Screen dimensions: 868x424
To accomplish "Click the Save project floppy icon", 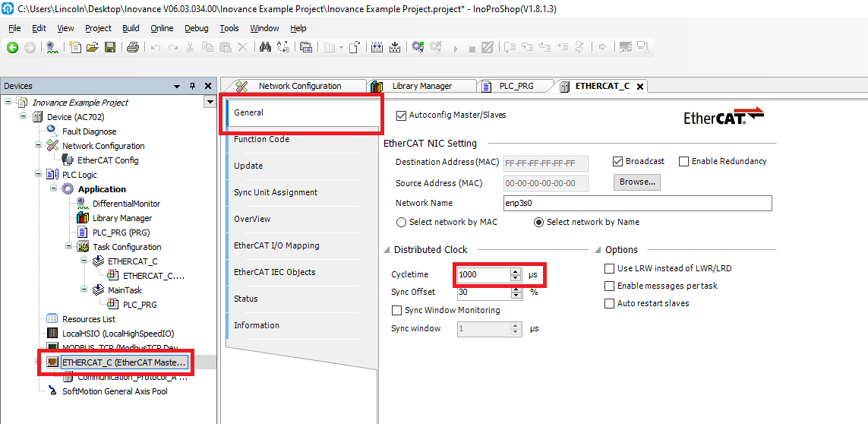I will coord(110,47).
